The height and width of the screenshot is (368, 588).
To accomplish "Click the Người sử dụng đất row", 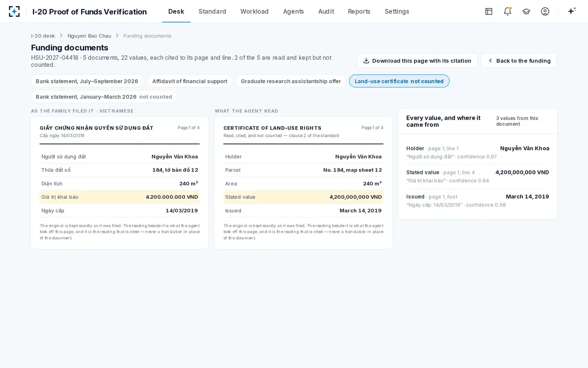I will [x=120, y=157].
